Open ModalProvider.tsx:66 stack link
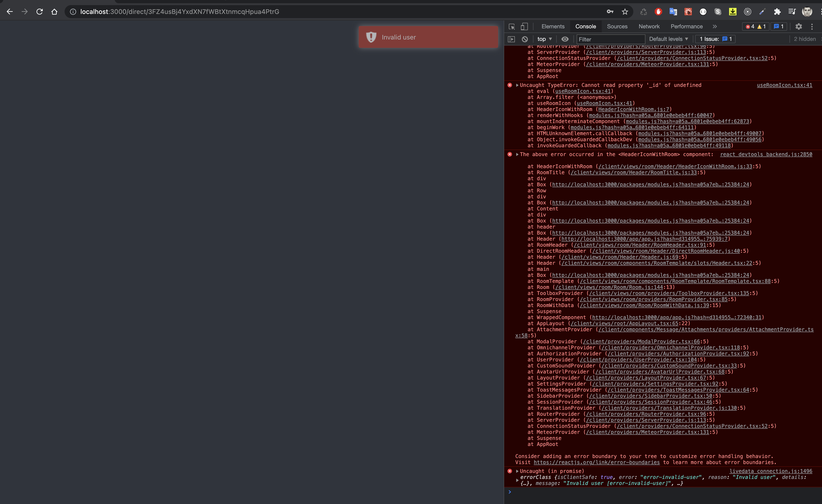The width and height of the screenshot is (822, 504). [641, 342]
